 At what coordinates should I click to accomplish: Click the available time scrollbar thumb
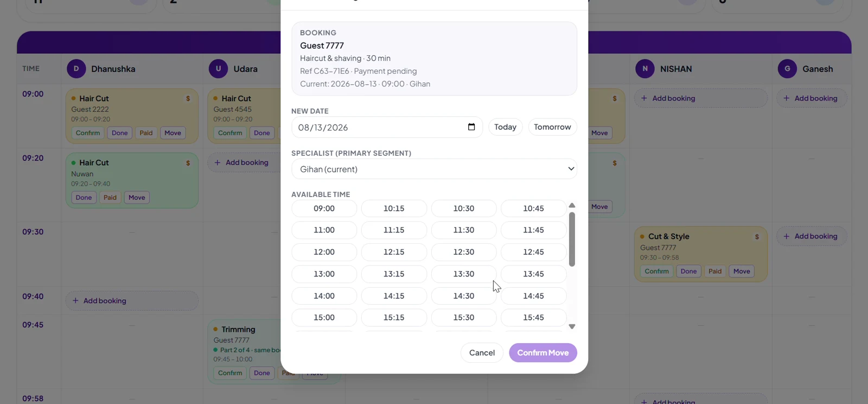(x=572, y=239)
